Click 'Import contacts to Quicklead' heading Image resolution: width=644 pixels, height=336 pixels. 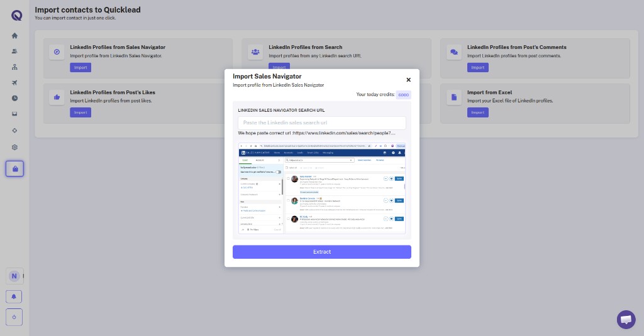pyautogui.click(x=87, y=10)
